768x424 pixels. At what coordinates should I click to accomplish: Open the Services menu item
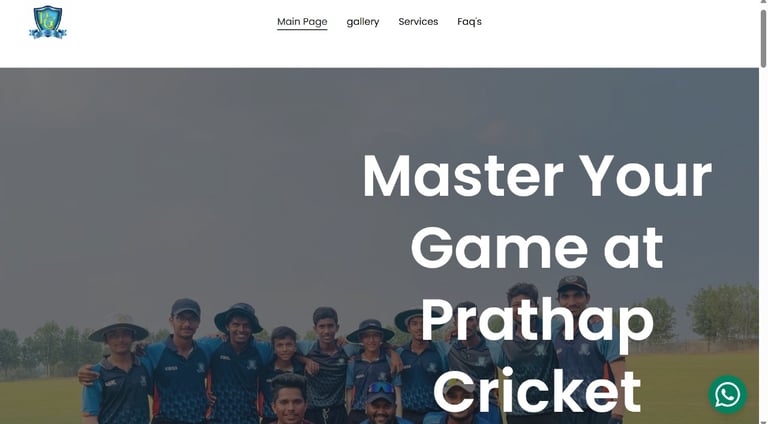(x=418, y=22)
